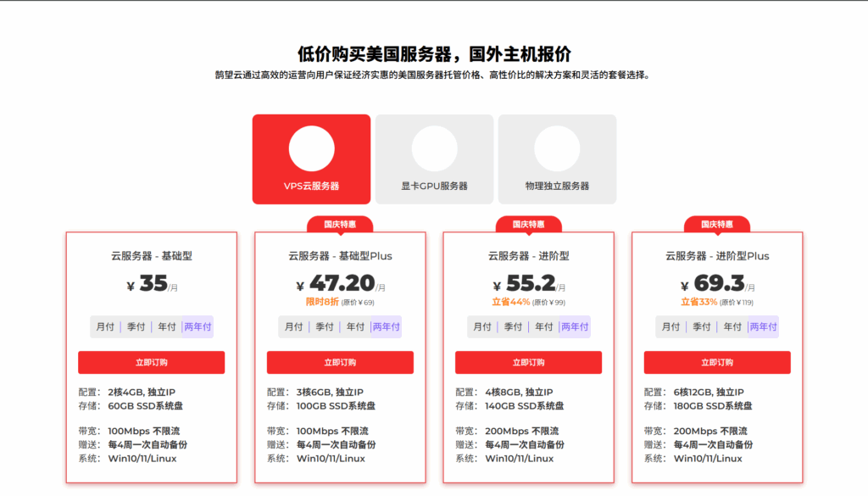Click 国庆特惠 badge on 进阶型 card
The image size is (868, 496).
pos(528,225)
